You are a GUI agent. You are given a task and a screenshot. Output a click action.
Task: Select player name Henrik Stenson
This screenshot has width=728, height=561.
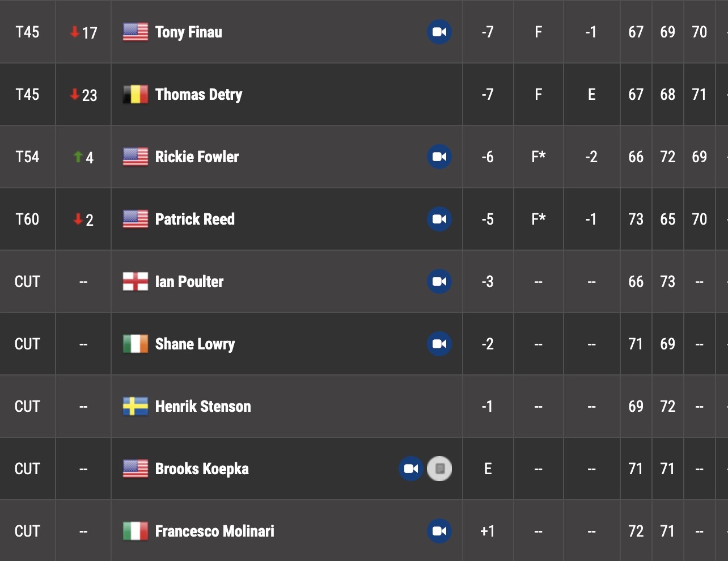[x=203, y=406]
